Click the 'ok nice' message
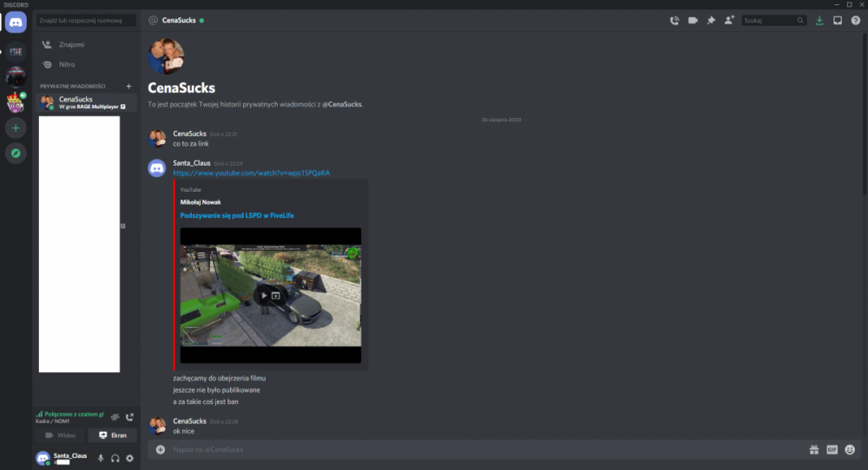This screenshot has height=470, width=868. [184, 431]
